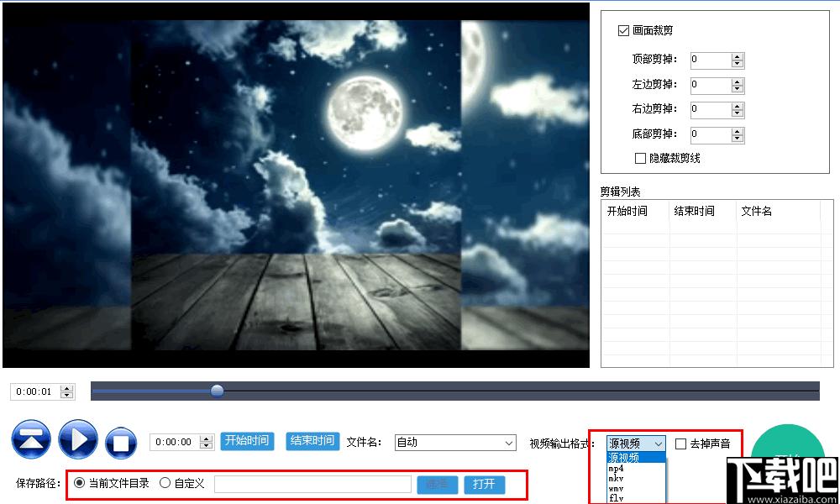Increase the 左边剪掉 value with up arrow
Screen dimensions: 840x504
click(738, 82)
